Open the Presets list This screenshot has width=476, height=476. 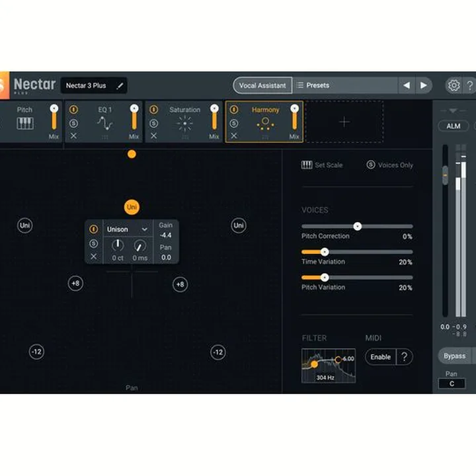345,85
